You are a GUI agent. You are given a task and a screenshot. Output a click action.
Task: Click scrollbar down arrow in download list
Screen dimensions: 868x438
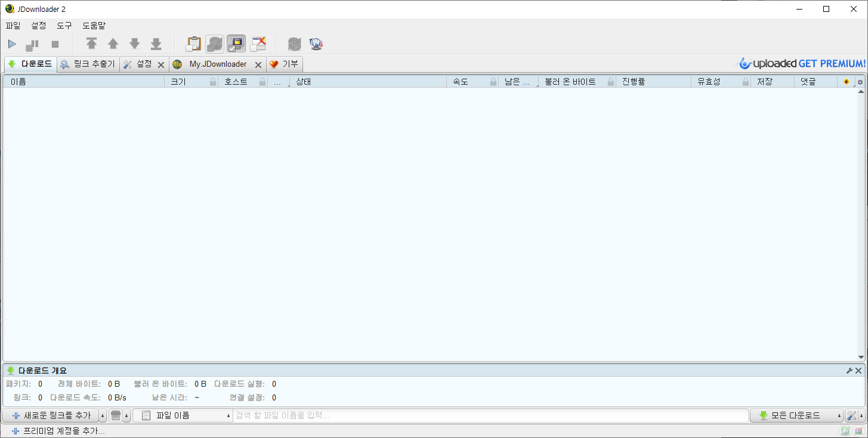point(861,357)
